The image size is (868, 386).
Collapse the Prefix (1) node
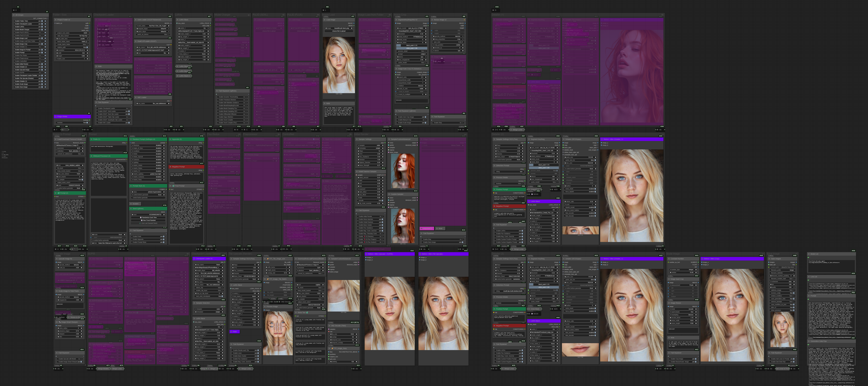coord(92,139)
